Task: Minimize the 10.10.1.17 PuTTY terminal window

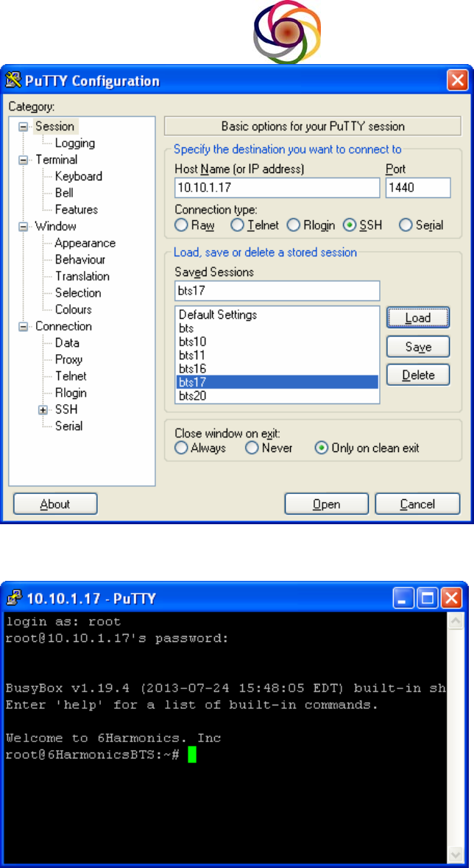Action: (x=404, y=598)
